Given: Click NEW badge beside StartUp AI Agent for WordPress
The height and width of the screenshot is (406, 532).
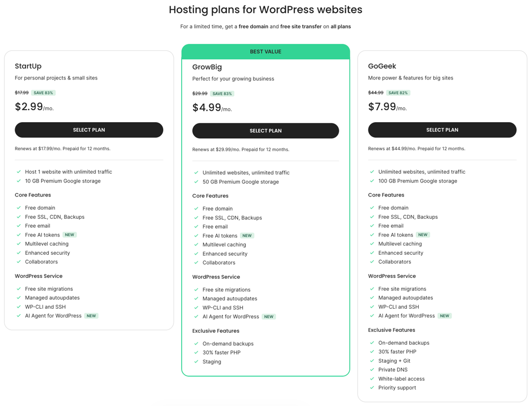Looking at the screenshot, I should [91, 316].
